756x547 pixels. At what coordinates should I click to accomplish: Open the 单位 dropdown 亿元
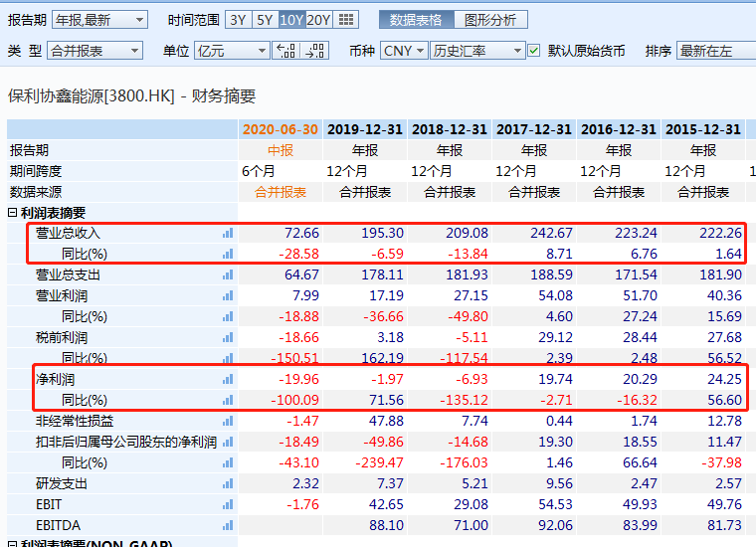tap(232, 51)
